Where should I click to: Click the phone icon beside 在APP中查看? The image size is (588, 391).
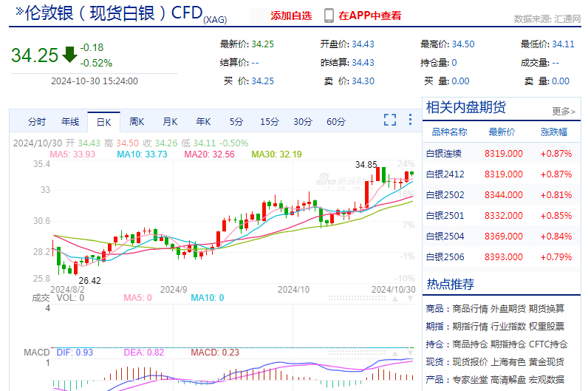coord(329,16)
